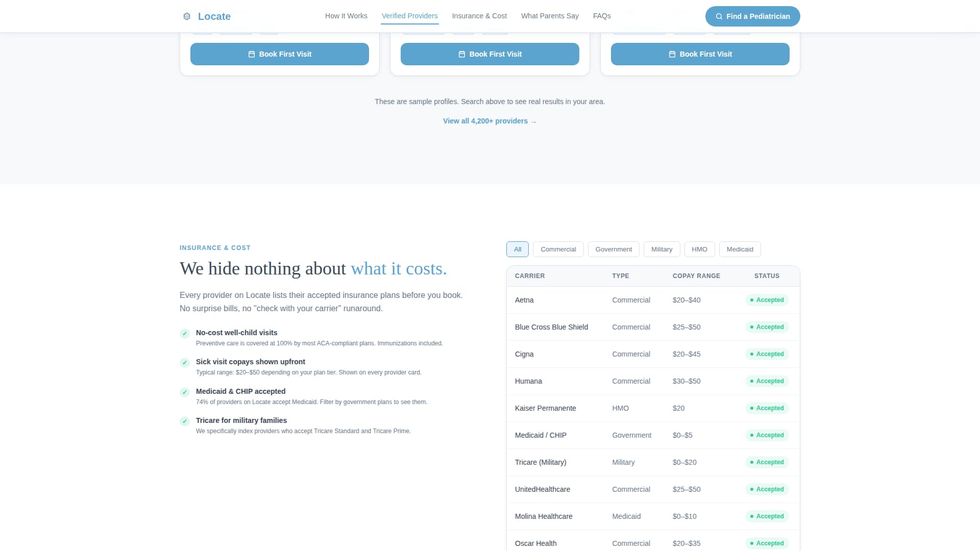Click check icon beside Sick visit copays
980x551 pixels.
coord(185,363)
